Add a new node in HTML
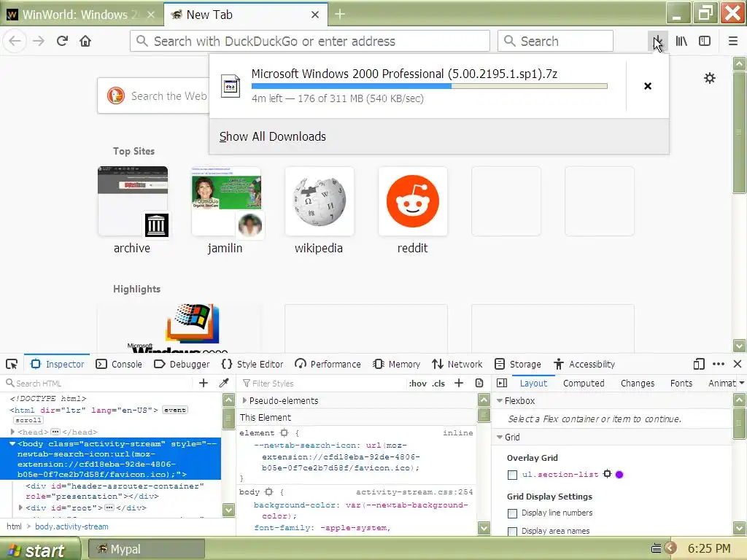 204,383
